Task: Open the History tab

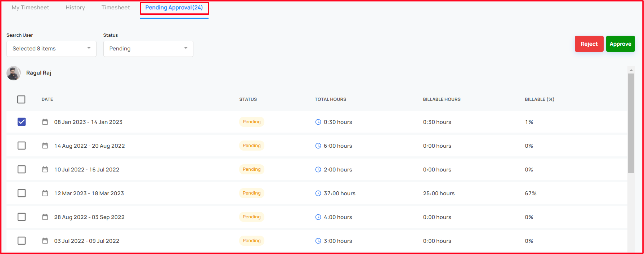Action: 75,8
